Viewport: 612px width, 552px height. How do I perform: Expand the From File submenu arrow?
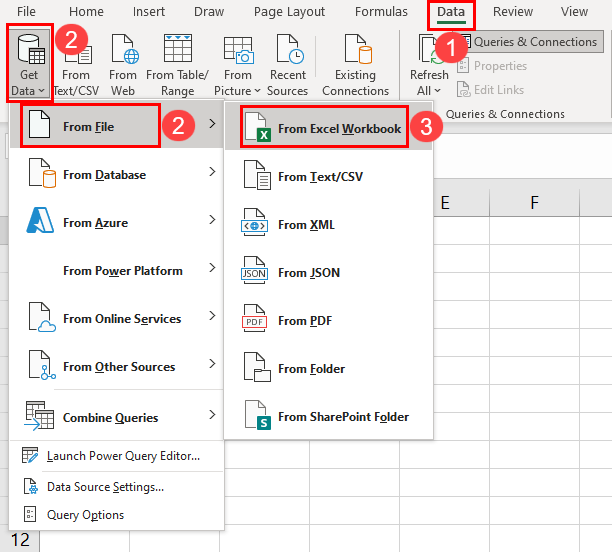point(212,124)
